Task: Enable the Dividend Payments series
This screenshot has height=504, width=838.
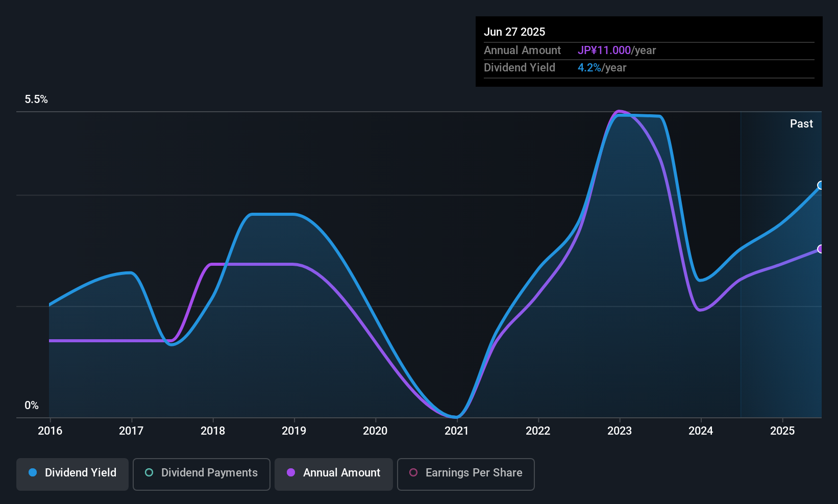Action: [x=201, y=474]
